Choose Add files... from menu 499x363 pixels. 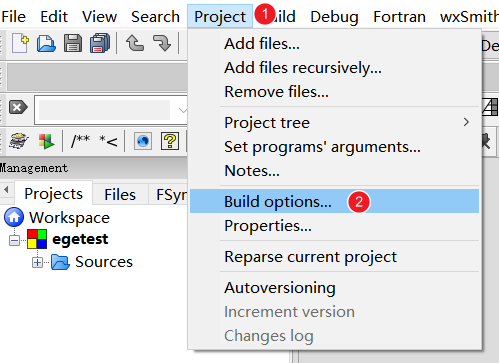tap(334, 44)
